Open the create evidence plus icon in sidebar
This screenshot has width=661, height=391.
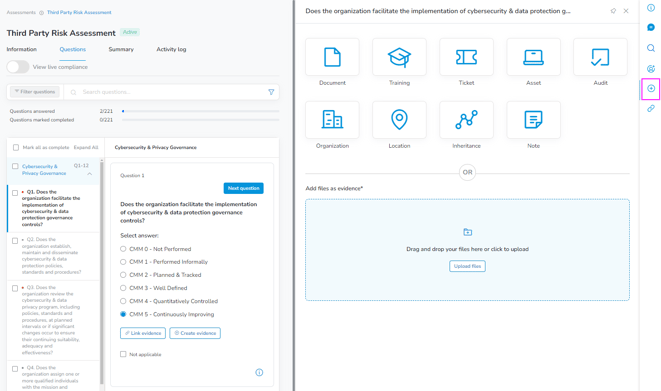coord(651,88)
